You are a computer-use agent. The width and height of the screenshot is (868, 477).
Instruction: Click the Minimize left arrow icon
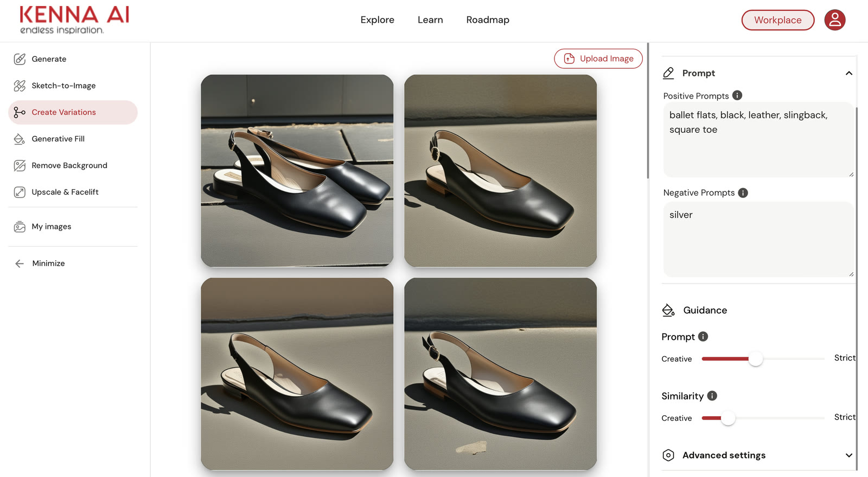20,263
